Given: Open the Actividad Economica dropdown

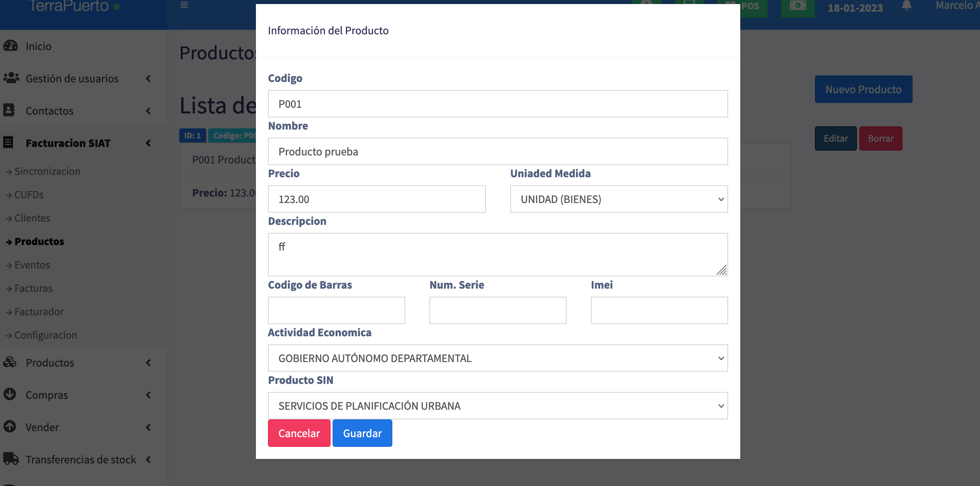Looking at the screenshot, I should [x=498, y=358].
